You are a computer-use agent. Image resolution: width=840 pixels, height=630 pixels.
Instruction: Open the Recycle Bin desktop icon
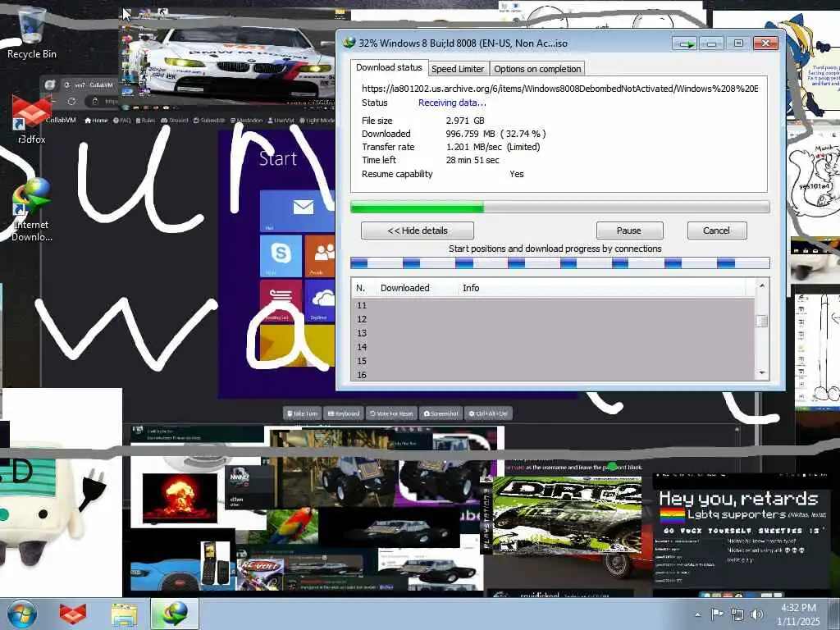pos(31,32)
